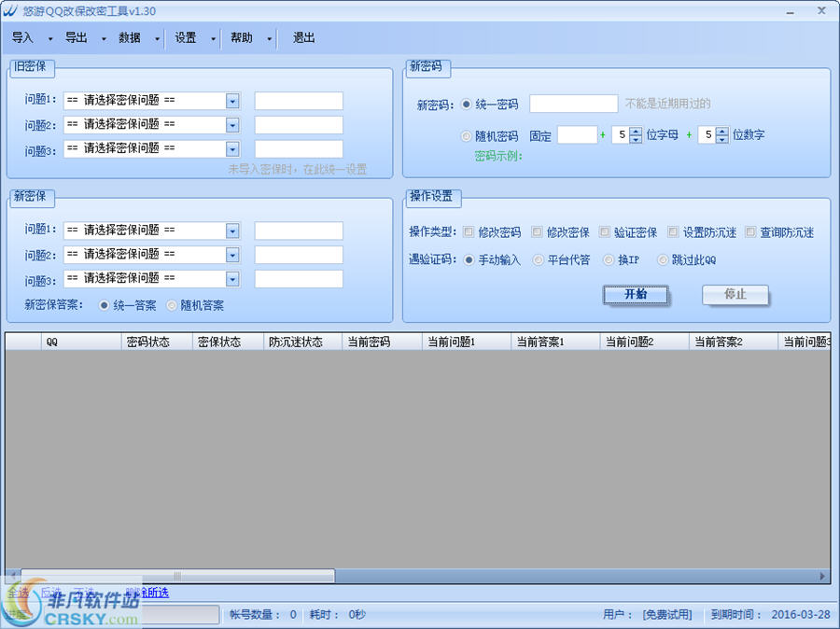This screenshot has width=840, height=629.
Task: Expand the arrow next to 数据
Action: pos(157,38)
